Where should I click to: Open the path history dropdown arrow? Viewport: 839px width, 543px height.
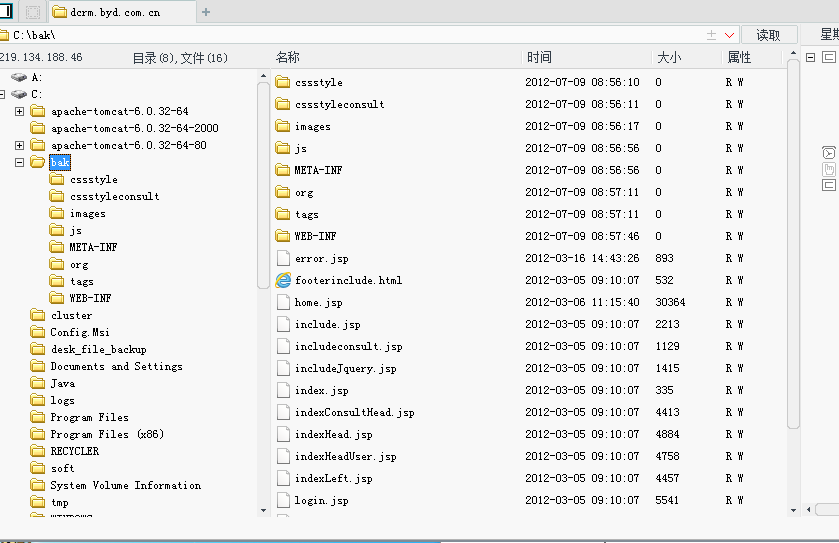click(x=729, y=35)
